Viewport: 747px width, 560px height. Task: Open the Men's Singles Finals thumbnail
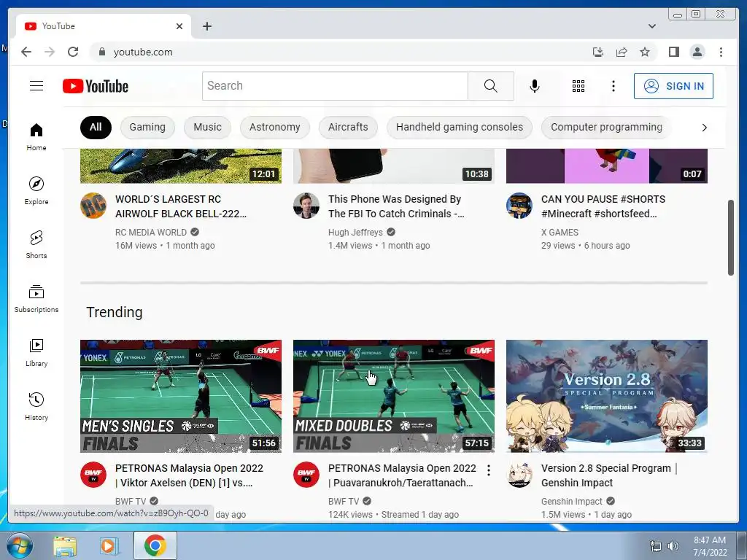coord(181,396)
